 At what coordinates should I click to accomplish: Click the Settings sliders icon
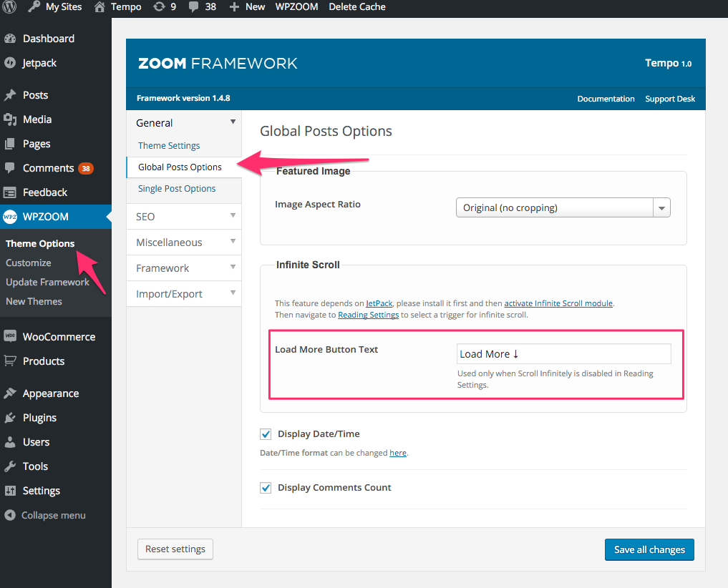click(10, 491)
